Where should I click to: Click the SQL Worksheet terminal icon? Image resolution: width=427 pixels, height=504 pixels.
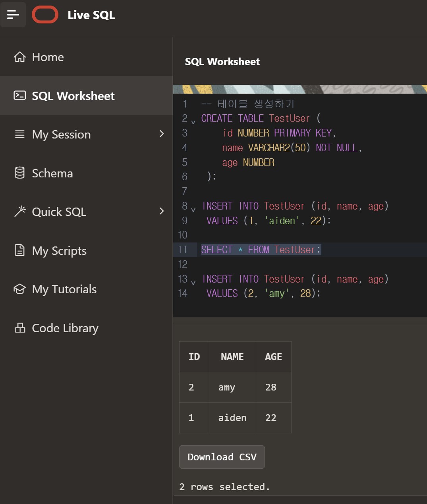20,95
